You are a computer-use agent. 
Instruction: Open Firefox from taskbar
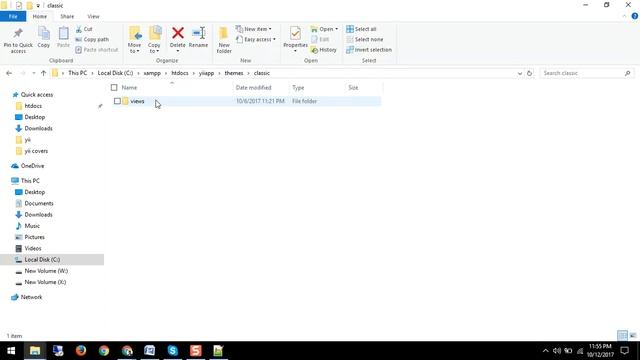coord(81,351)
